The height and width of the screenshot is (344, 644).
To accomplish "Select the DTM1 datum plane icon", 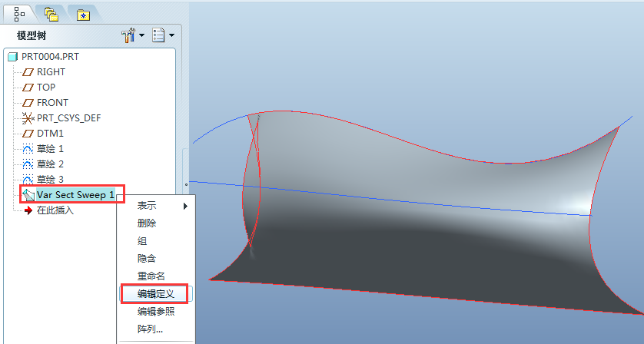I will click(28, 134).
